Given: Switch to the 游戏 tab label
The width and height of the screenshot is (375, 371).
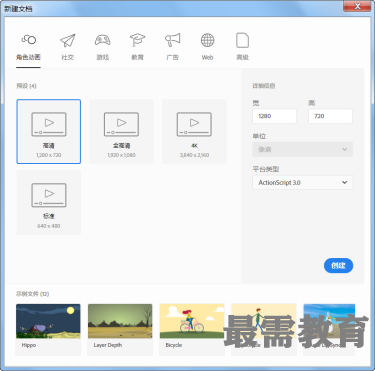Looking at the screenshot, I should [x=103, y=57].
